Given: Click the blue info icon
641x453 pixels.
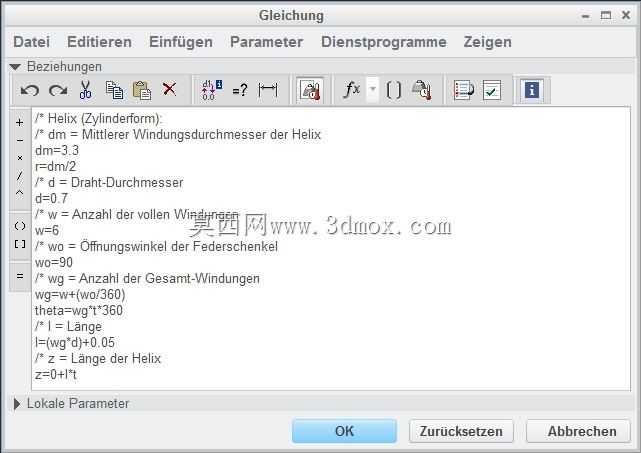Looking at the screenshot, I should coord(531,90).
